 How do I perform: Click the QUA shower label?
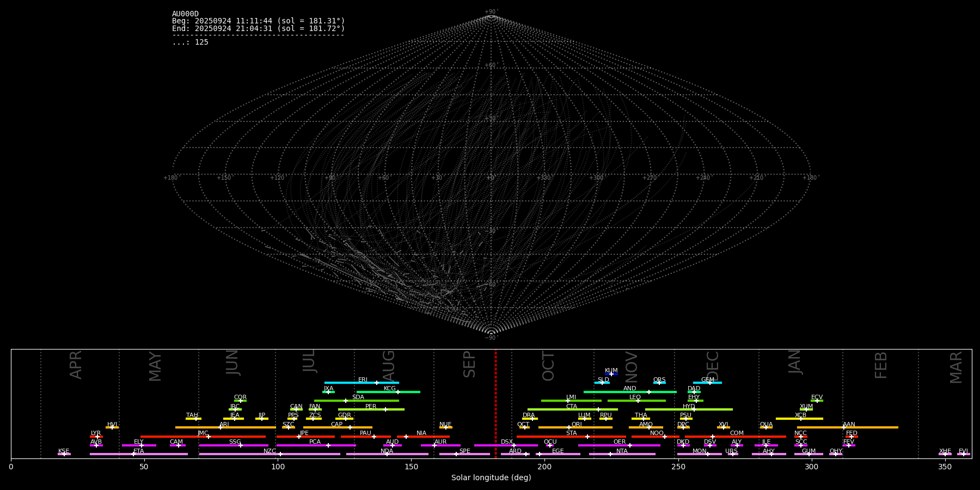click(x=767, y=425)
